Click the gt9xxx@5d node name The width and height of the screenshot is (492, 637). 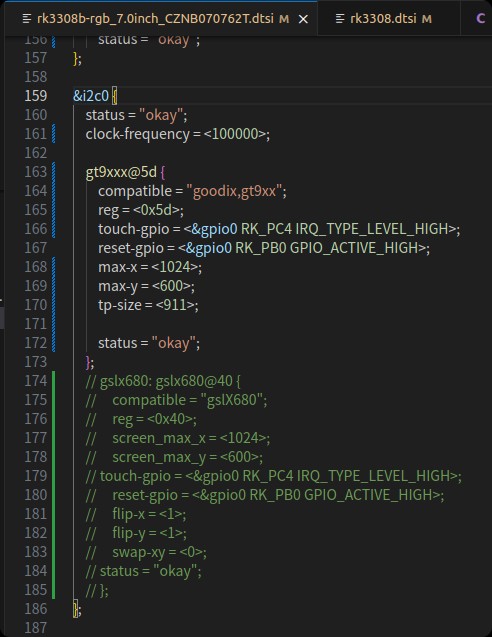(x=121, y=172)
